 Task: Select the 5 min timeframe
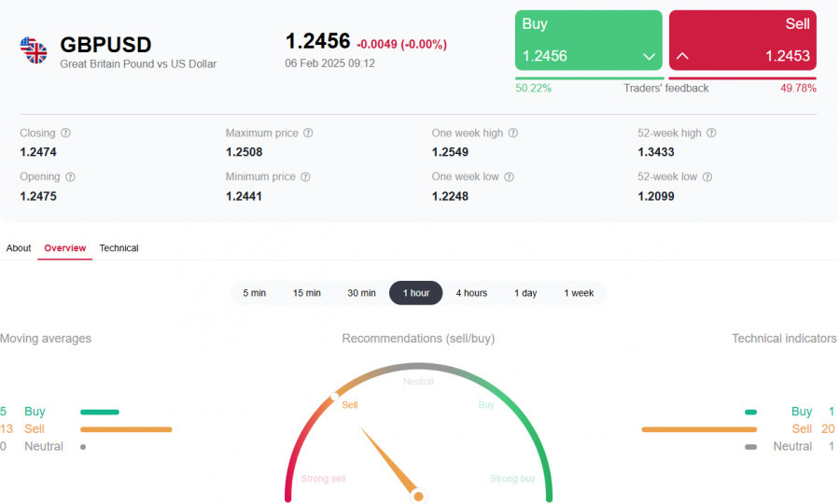255,293
